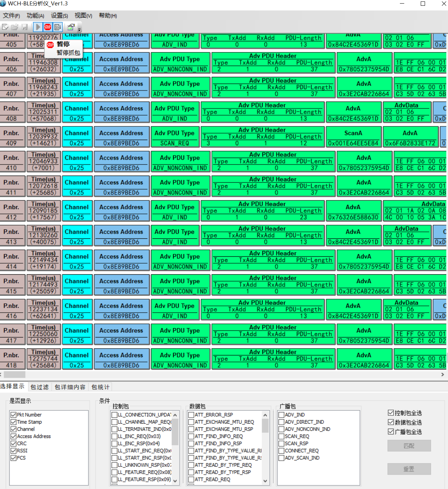Start packet capture with the play icon
Image resolution: width=448 pixels, height=489 pixels.
coord(38,27)
